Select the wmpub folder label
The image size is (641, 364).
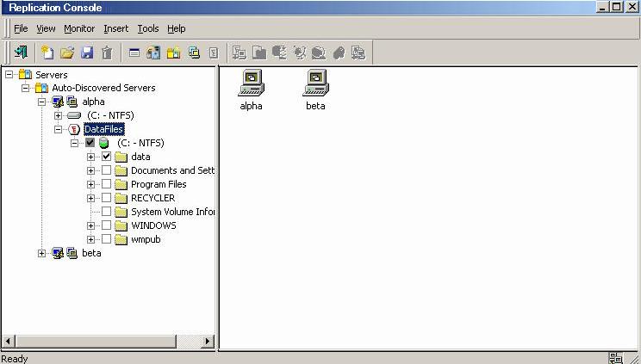(146, 239)
